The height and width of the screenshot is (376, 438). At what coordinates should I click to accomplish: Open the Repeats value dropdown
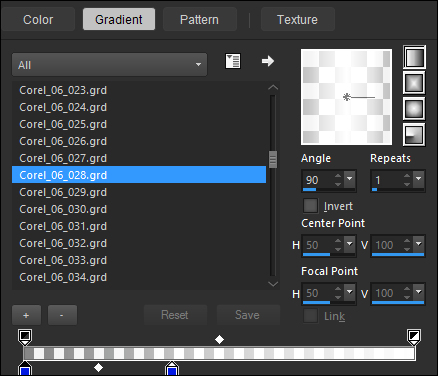click(x=419, y=179)
